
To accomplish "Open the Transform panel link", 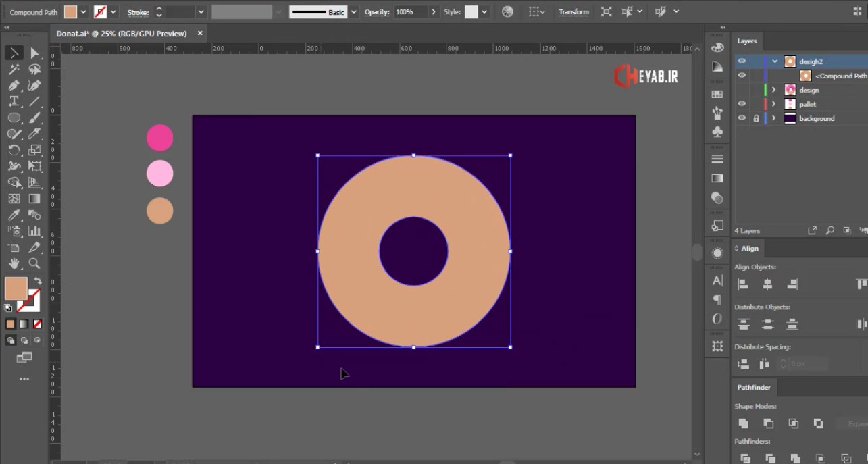I will click(573, 12).
